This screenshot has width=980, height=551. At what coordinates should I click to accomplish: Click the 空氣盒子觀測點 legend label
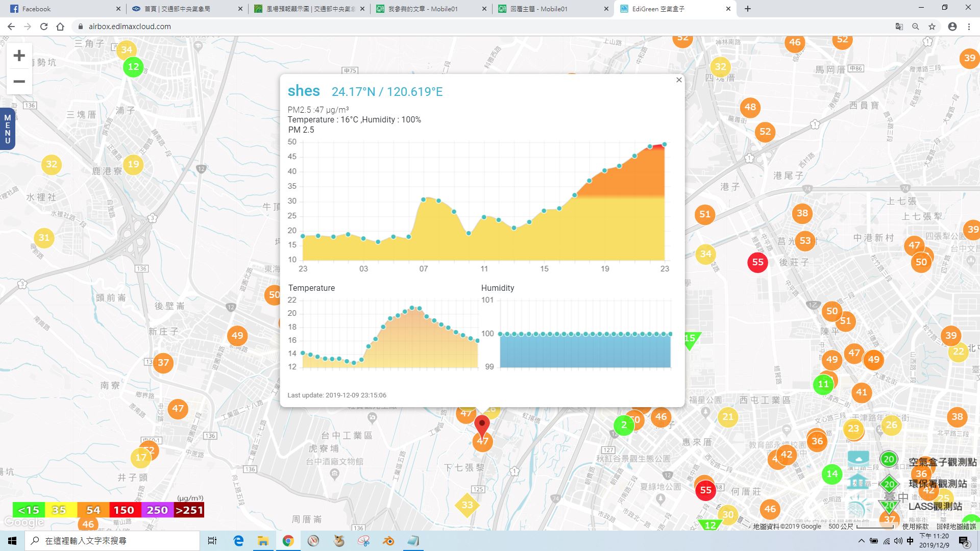943,462
